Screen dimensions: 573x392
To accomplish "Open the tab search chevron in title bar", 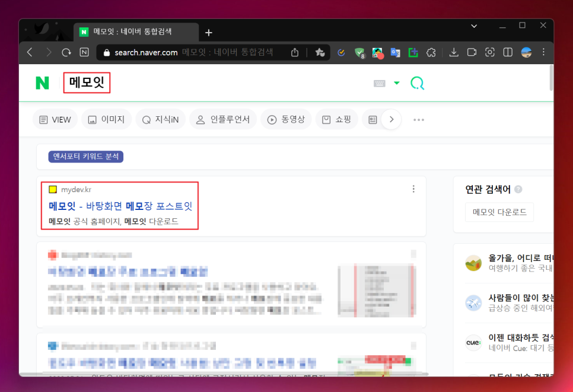I will click(x=474, y=26).
